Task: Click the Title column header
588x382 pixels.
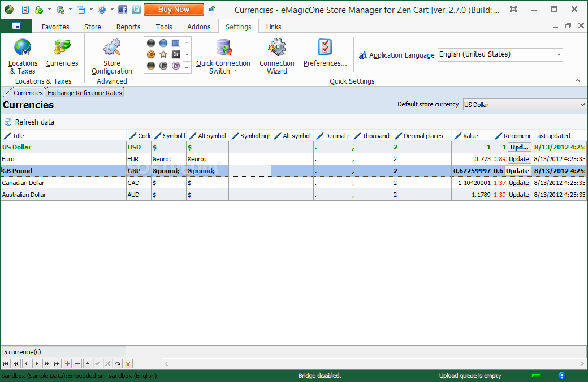Action: (64, 136)
